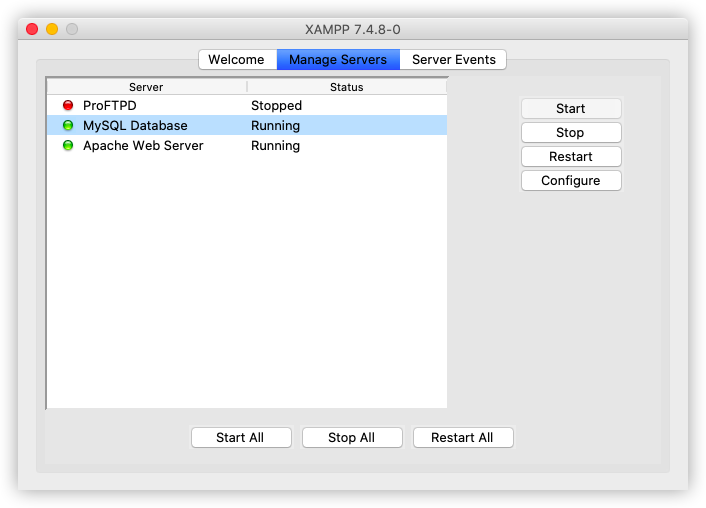Image resolution: width=706 pixels, height=508 pixels.
Task: Click the Stop All button
Action: [x=352, y=437]
